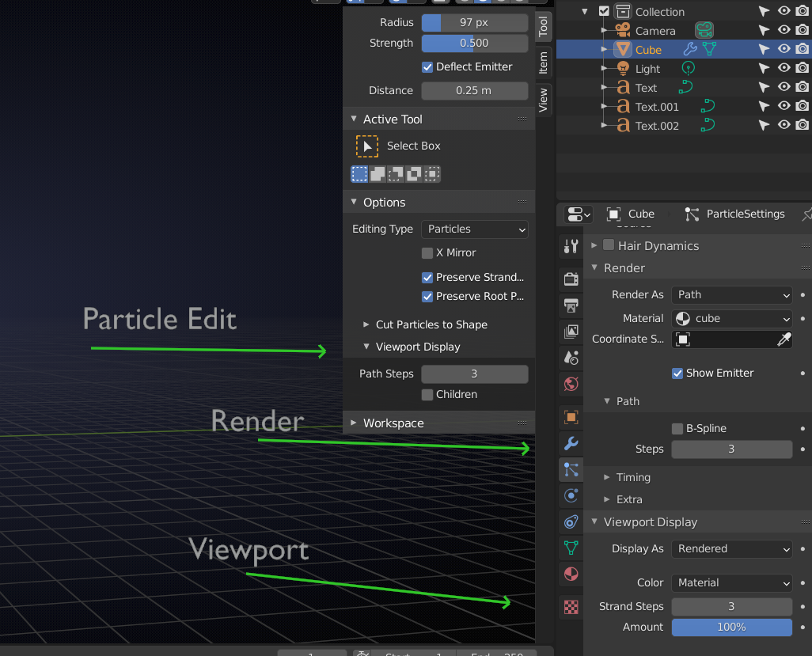The image size is (812, 656).
Task: Set selection mode to Extend
Action: pos(378,174)
